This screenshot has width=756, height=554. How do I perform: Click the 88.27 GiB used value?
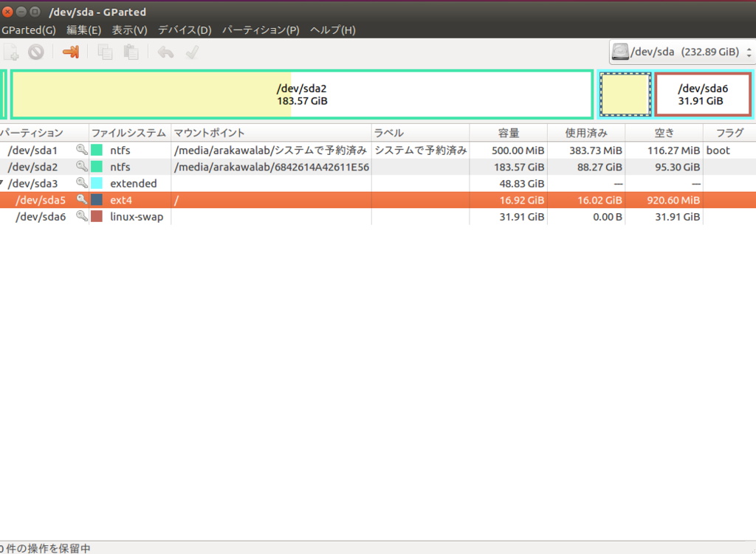(x=599, y=167)
